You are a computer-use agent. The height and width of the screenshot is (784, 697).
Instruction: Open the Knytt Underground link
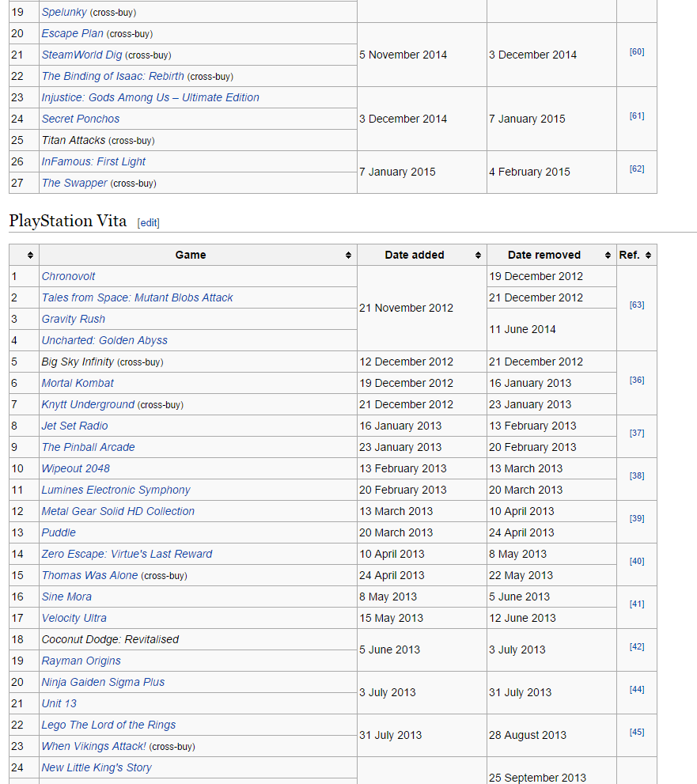point(88,404)
